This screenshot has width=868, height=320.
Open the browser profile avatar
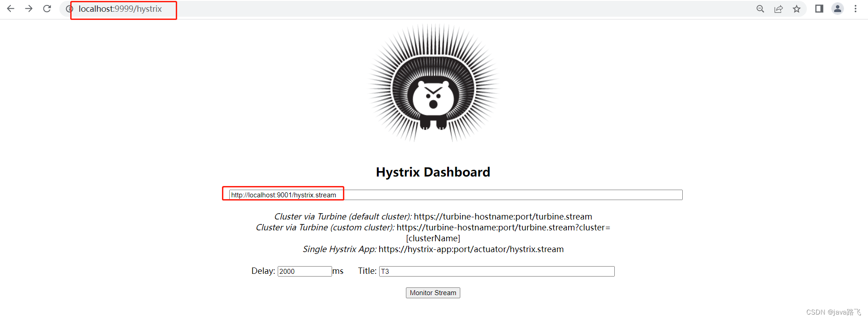tap(838, 9)
